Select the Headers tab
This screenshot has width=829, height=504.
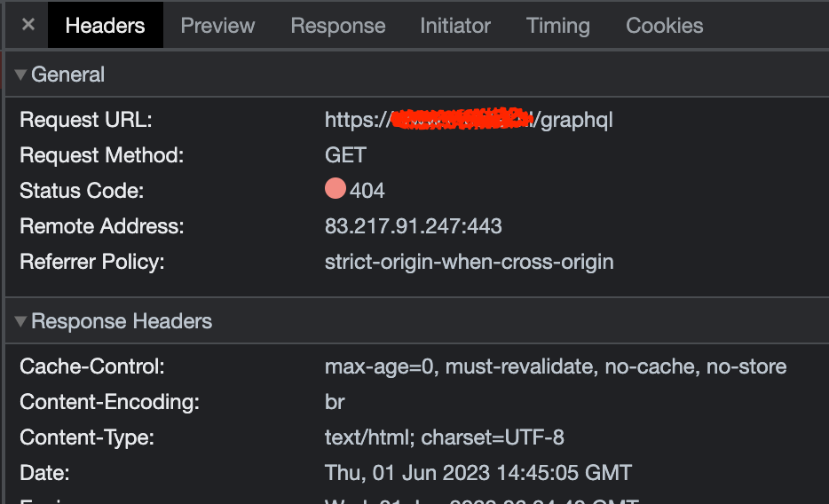click(106, 25)
